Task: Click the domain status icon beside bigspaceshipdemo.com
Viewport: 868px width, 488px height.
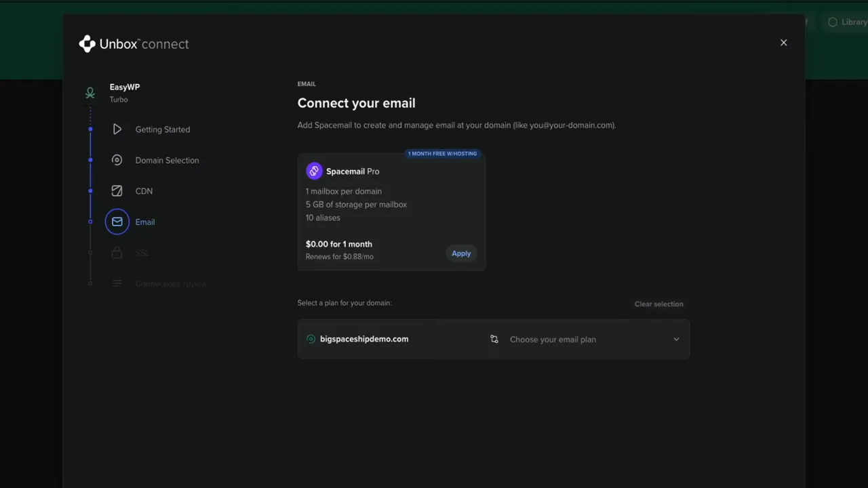Action: (x=311, y=339)
